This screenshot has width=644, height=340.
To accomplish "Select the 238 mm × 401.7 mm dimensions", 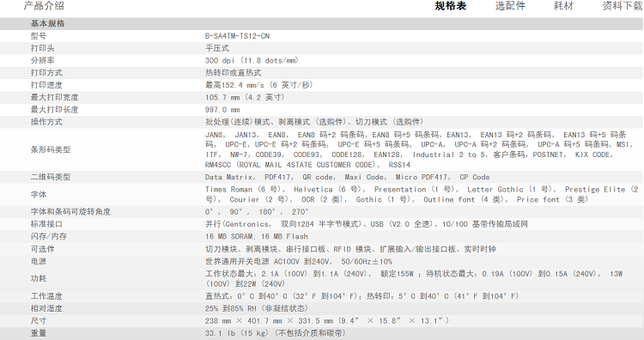I will click(327, 321).
